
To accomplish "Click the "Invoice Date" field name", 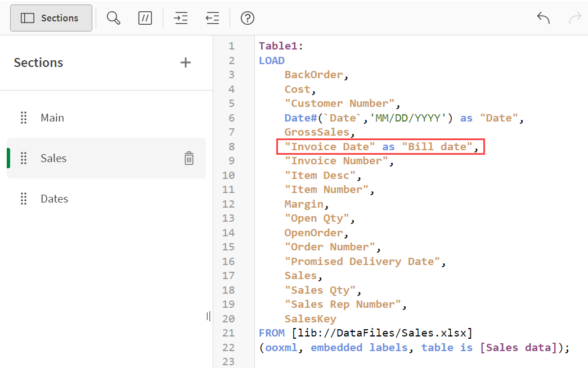I will point(330,147).
